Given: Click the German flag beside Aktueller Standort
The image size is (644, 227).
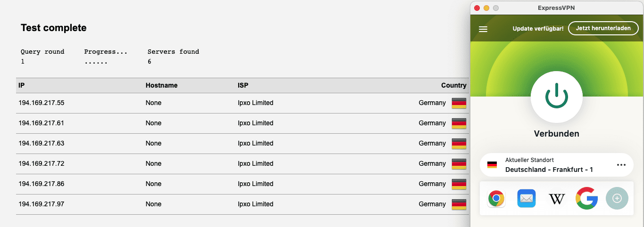Looking at the screenshot, I should pyautogui.click(x=492, y=165).
